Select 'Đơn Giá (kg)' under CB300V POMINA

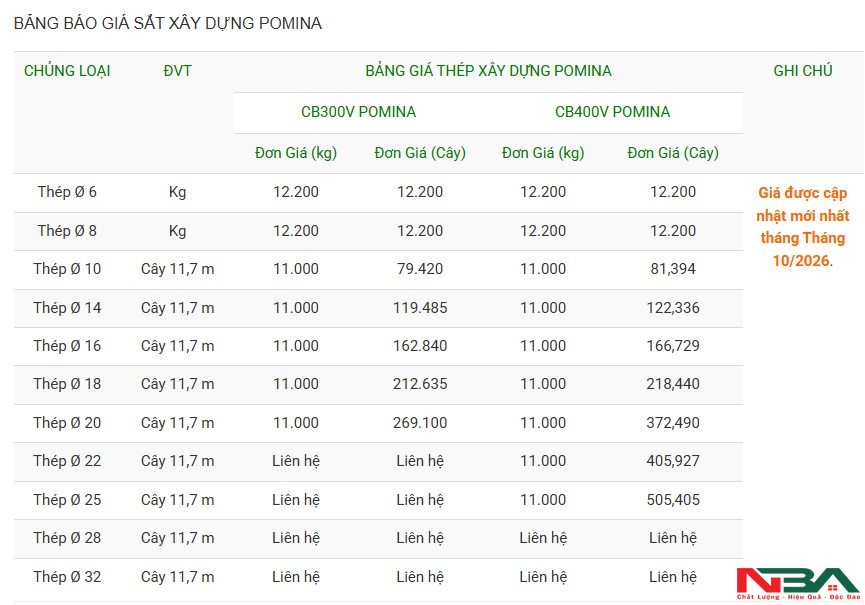point(296,153)
